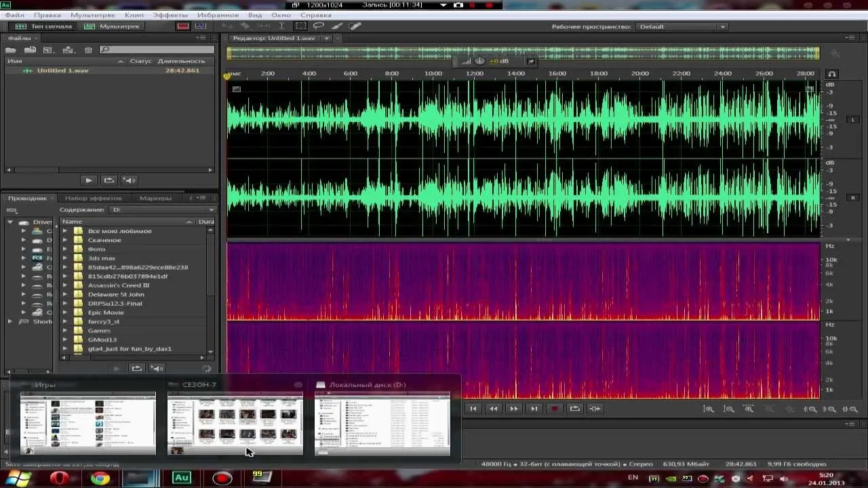The width and height of the screenshot is (868, 488).
Task: Select the Spot Healing Brush tool
Action: click(355, 26)
